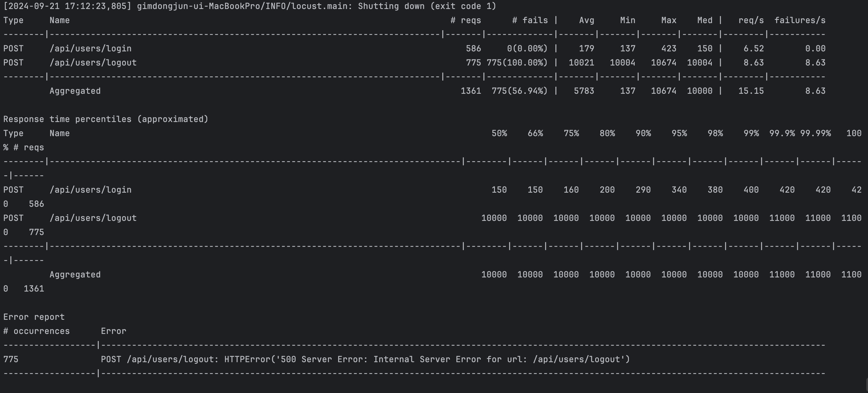The width and height of the screenshot is (868, 393).
Task: Click the Aggregated row label in stats table
Action: pyautogui.click(x=75, y=91)
